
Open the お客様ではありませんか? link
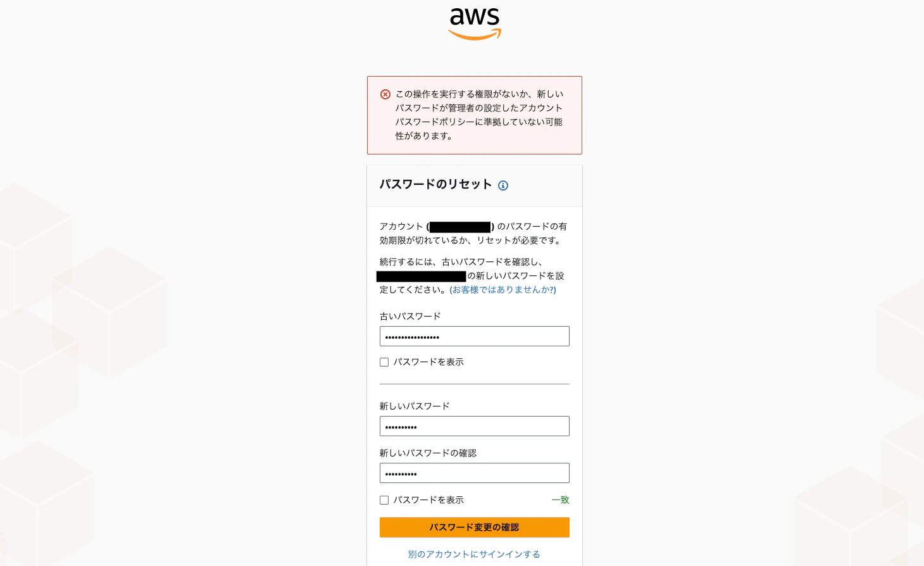point(503,290)
